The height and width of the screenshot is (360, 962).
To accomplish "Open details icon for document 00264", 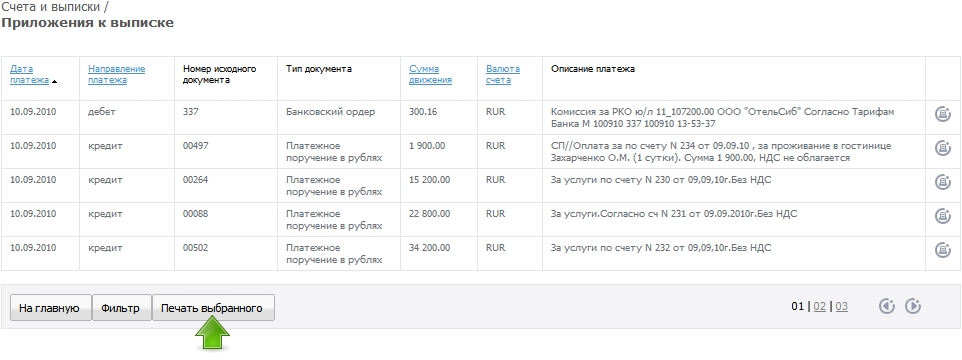I will [942, 182].
